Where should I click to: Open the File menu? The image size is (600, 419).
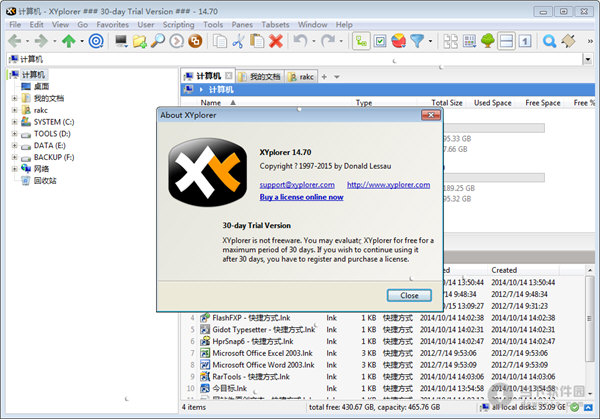pos(15,25)
